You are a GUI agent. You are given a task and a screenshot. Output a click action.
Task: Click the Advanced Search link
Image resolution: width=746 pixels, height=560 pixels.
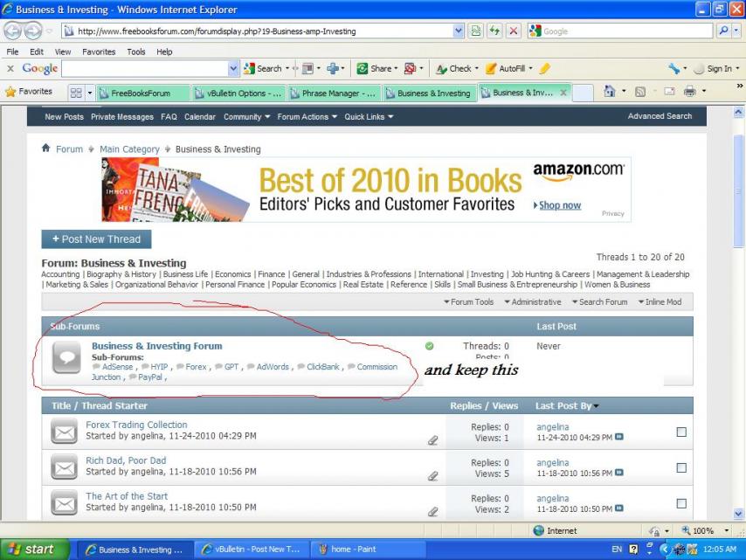pyautogui.click(x=660, y=116)
